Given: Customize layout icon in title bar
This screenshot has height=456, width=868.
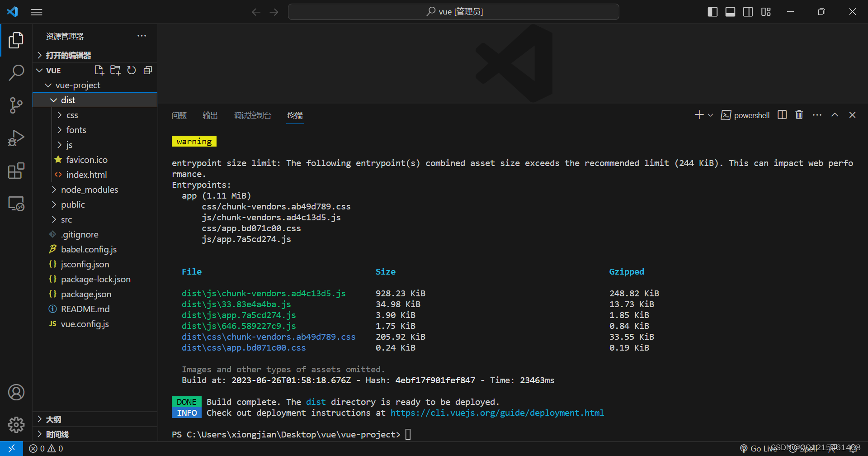Looking at the screenshot, I should pyautogui.click(x=766, y=12).
